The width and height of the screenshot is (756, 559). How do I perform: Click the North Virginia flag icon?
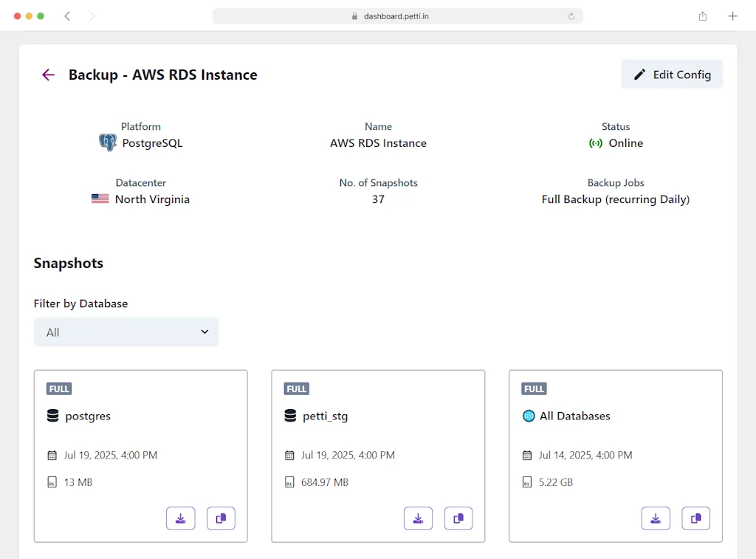pos(100,199)
